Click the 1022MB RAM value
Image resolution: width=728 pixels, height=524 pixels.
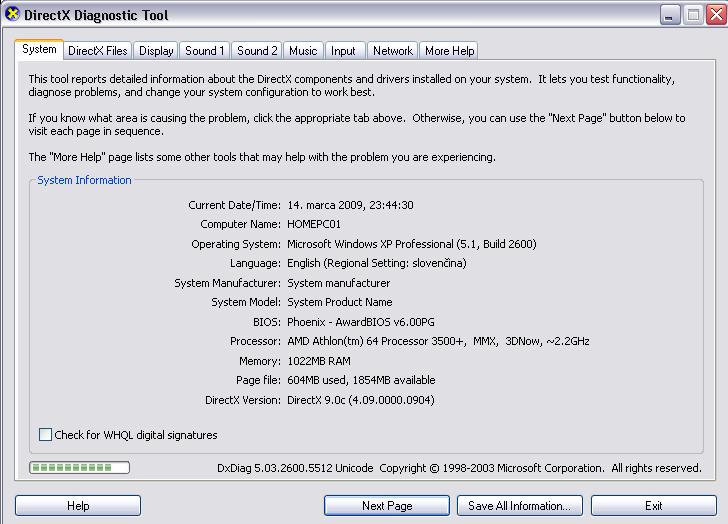click(x=319, y=361)
